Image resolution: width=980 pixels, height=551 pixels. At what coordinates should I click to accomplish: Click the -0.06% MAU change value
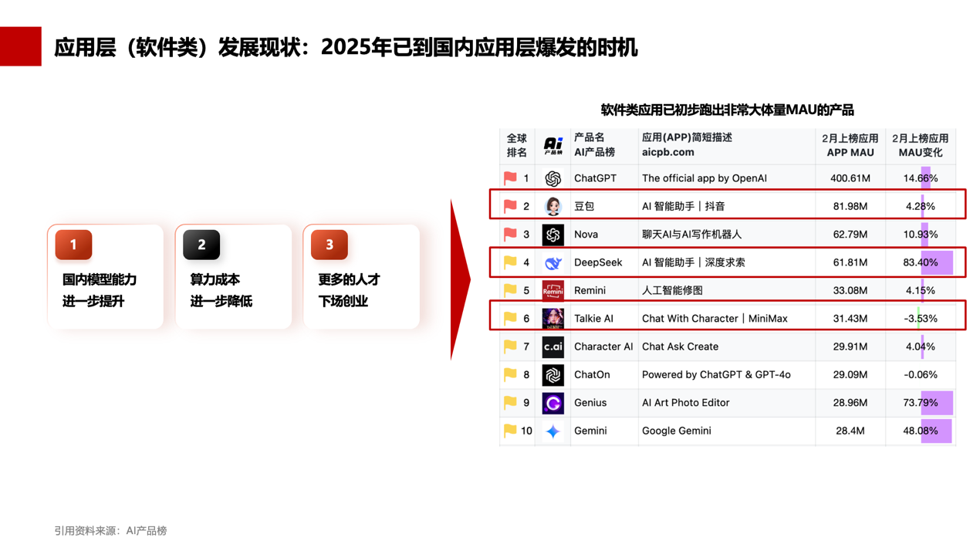(x=921, y=374)
